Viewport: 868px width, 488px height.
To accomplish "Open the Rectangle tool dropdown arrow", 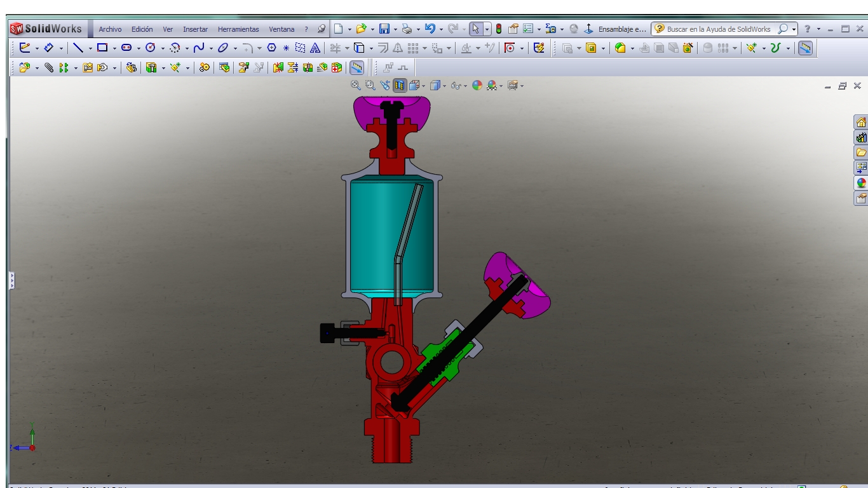I will click(114, 48).
